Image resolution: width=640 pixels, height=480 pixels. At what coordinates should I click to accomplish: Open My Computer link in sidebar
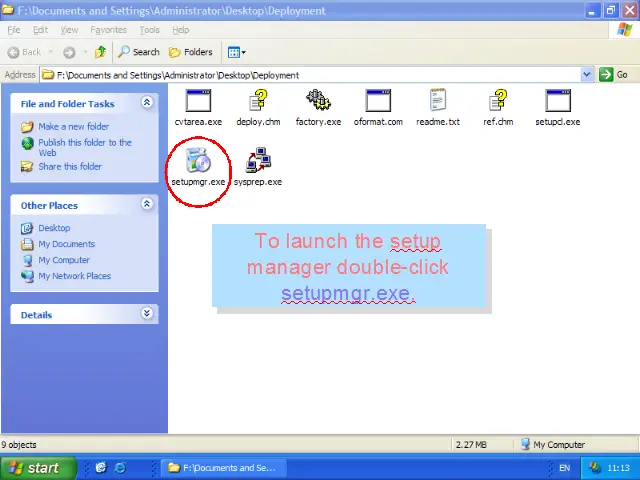click(64, 260)
